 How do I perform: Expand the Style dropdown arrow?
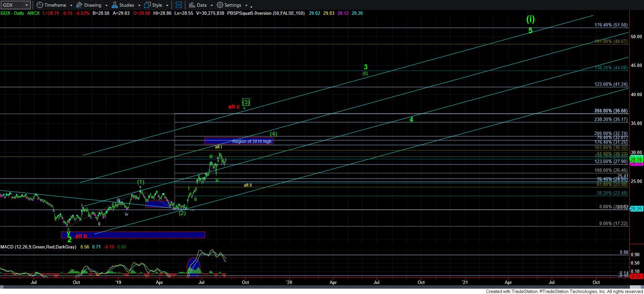[167, 5]
